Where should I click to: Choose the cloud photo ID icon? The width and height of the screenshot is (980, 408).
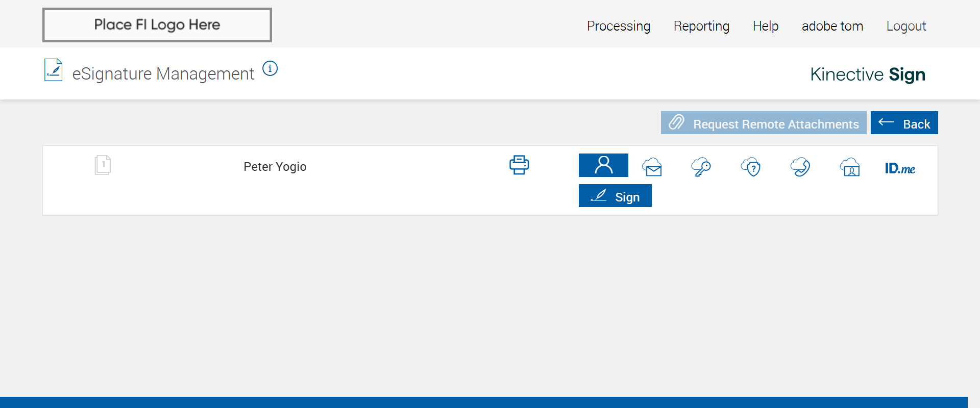850,167
